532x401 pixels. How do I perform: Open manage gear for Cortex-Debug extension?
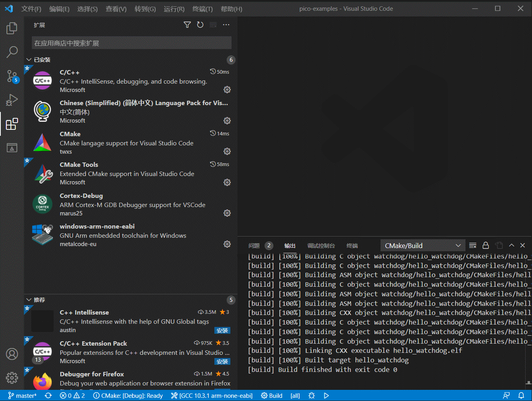[x=227, y=213]
